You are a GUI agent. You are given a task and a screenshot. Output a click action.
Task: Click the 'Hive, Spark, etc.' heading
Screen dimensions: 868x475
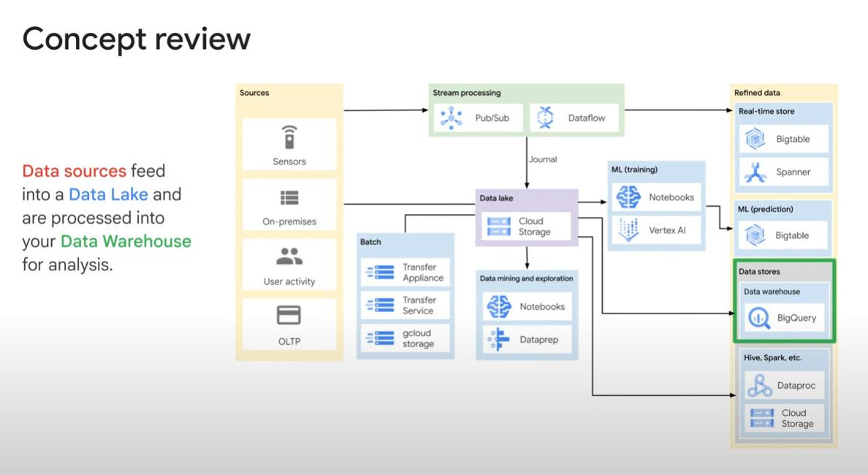[x=773, y=358]
